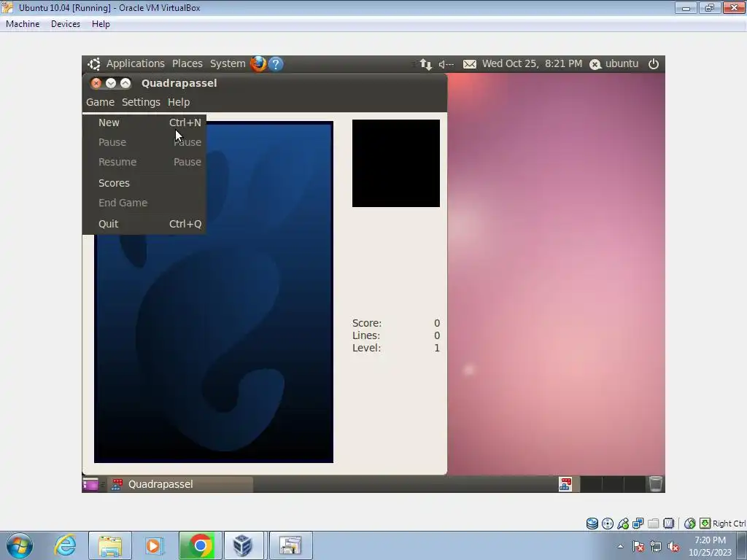Click the VirtualBox cube taskbar icon
This screenshot has height=560, width=747.
pyautogui.click(x=243, y=545)
